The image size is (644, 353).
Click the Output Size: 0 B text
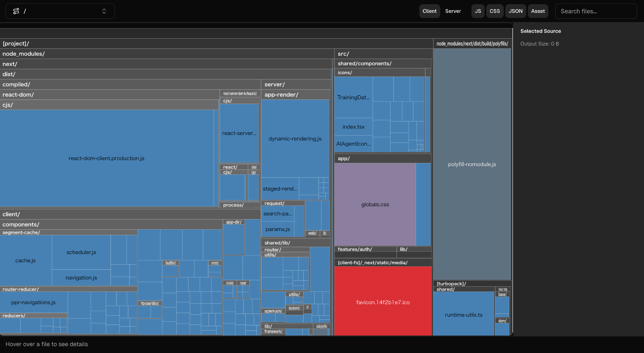tap(540, 44)
